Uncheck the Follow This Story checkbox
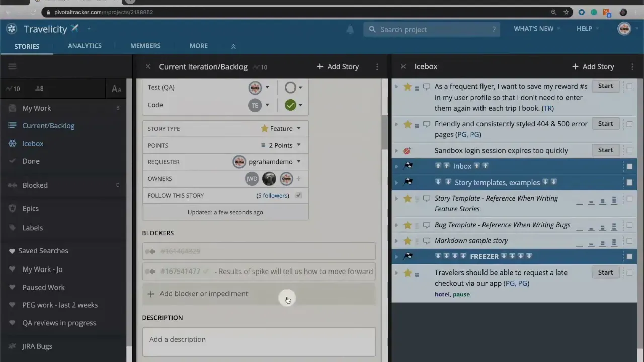This screenshot has width=644, height=362. tap(298, 195)
